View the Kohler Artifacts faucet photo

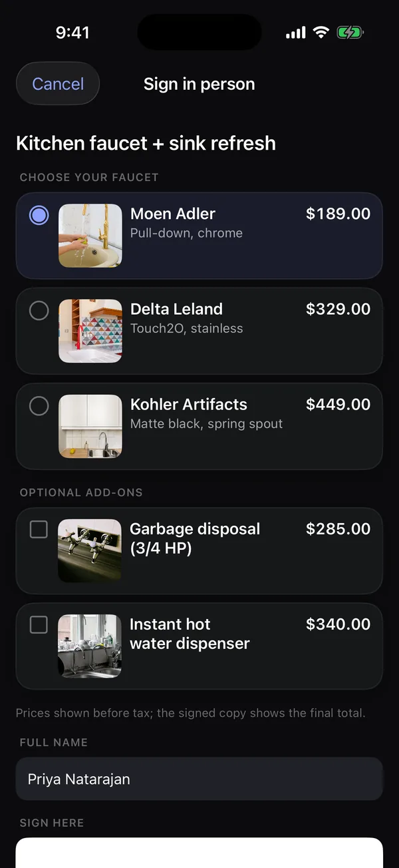tap(90, 426)
